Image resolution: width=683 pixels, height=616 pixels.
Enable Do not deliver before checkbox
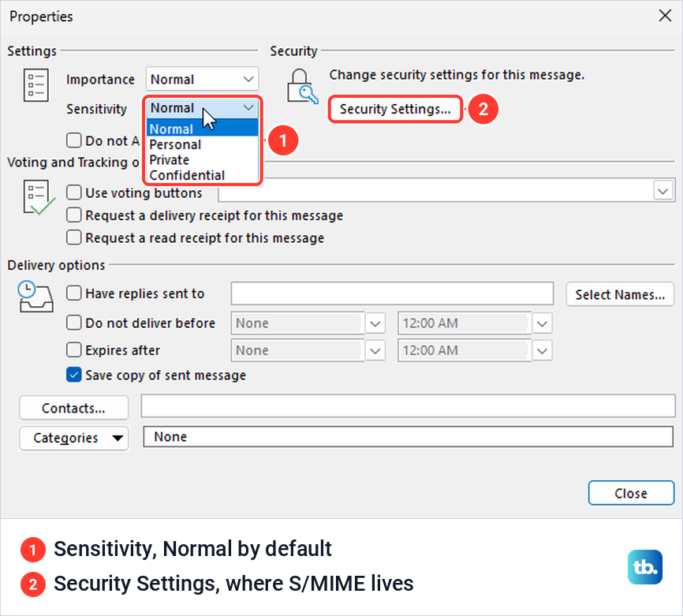click(73, 323)
